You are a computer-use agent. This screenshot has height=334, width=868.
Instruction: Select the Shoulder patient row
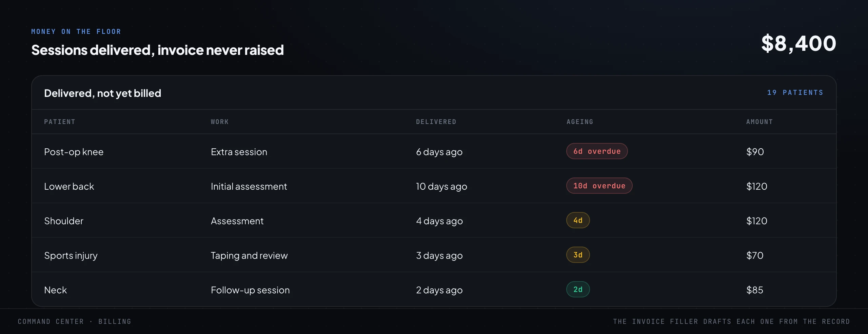click(434, 221)
